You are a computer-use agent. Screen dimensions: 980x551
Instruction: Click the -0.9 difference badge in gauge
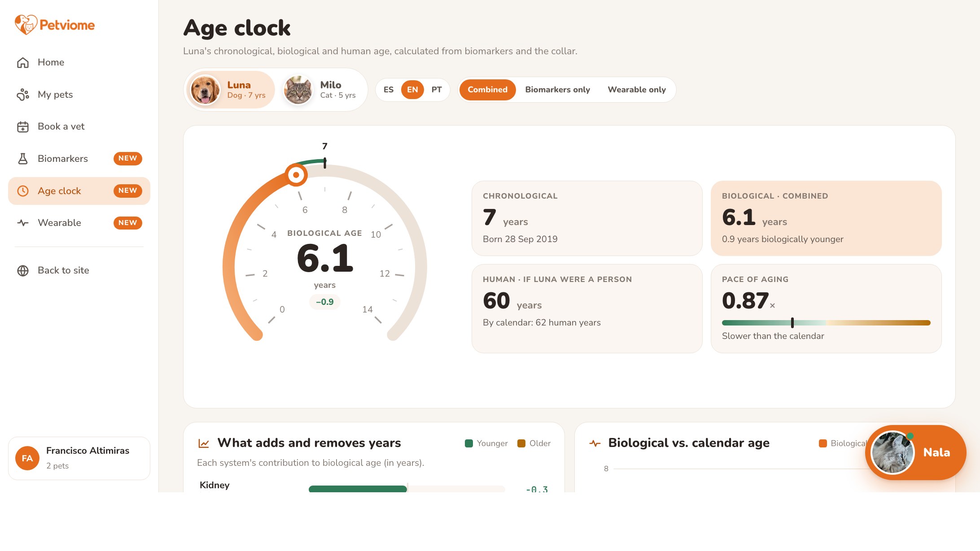[324, 302]
